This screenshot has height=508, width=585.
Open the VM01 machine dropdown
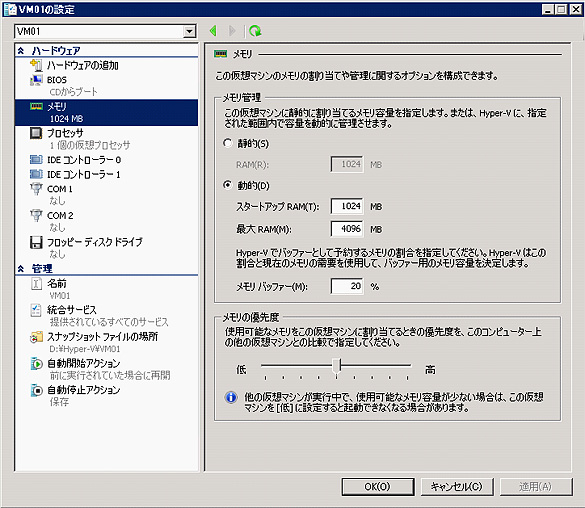(x=190, y=31)
